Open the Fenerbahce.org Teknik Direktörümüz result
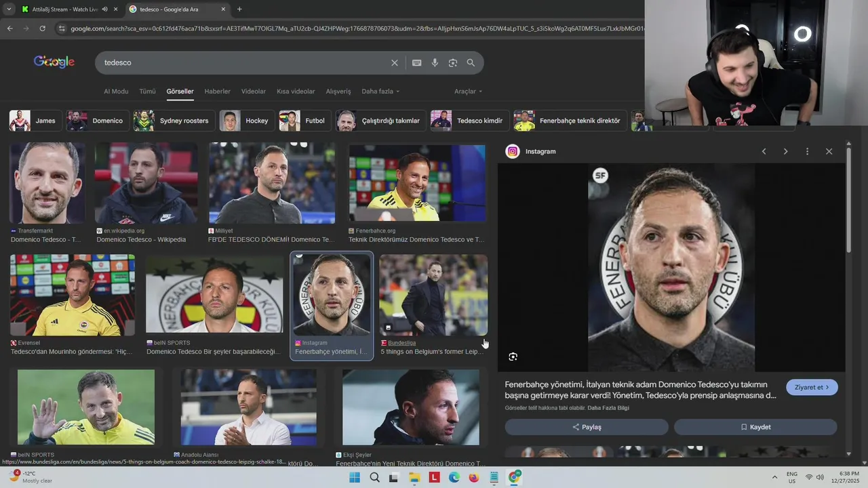Viewport: 868px width, 488px height. 417,183
